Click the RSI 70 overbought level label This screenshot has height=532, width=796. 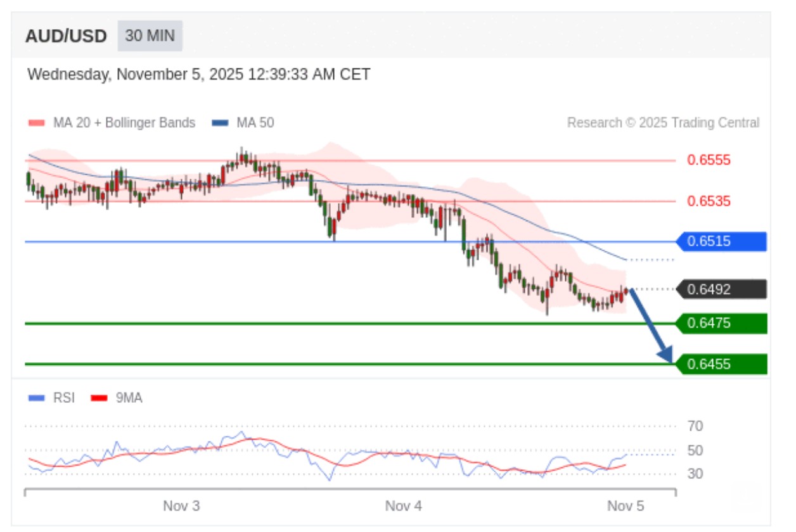(695, 426)
